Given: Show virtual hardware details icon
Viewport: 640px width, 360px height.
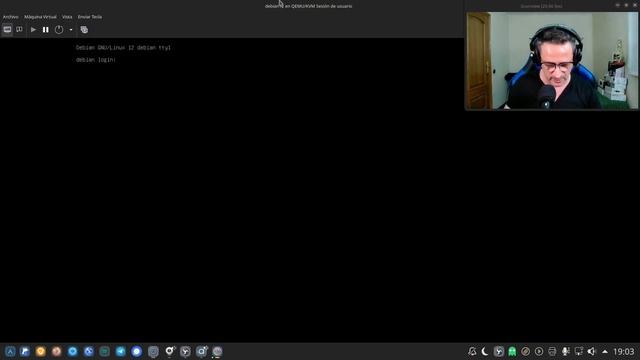Looking at the screenshot, I should (19, 29).
